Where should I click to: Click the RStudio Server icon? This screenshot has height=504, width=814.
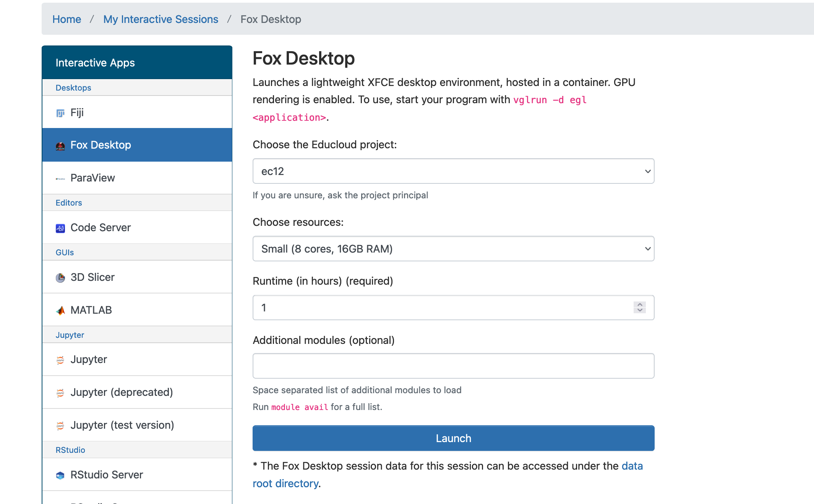pyautogui.click(x=60, y=475)
